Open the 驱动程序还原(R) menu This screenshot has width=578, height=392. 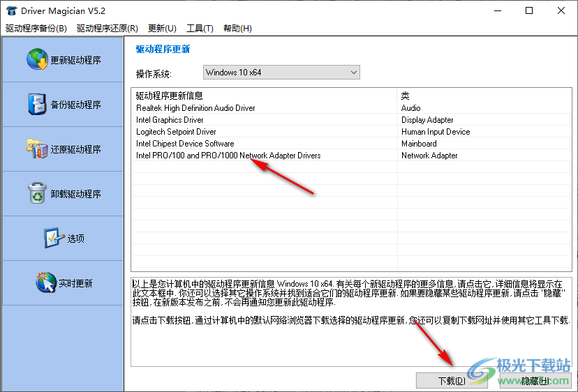[108, 29]
